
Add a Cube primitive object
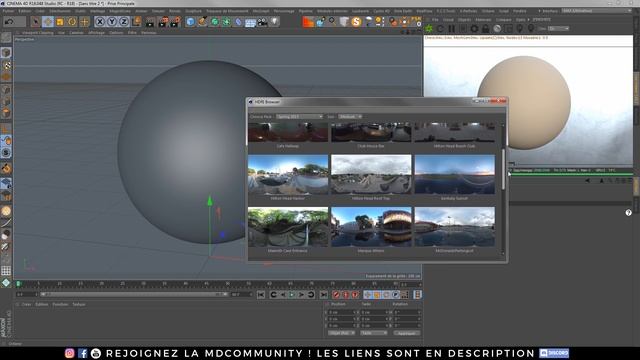tap(190, 22)
